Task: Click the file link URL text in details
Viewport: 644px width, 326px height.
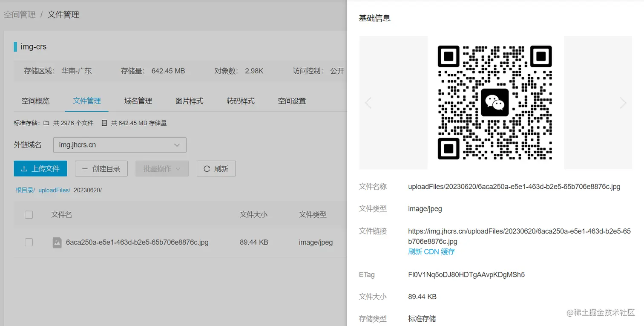Action: tap(519, 236)
